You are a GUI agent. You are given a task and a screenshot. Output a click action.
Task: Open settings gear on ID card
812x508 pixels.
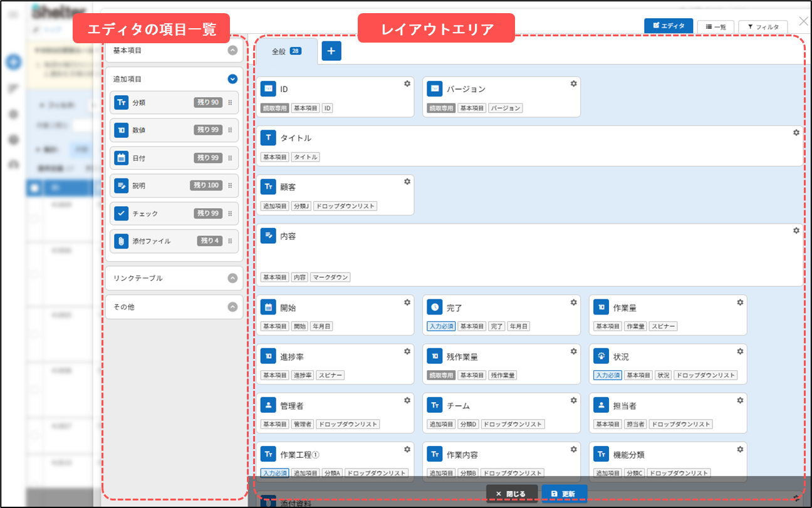tap(407, 83)
